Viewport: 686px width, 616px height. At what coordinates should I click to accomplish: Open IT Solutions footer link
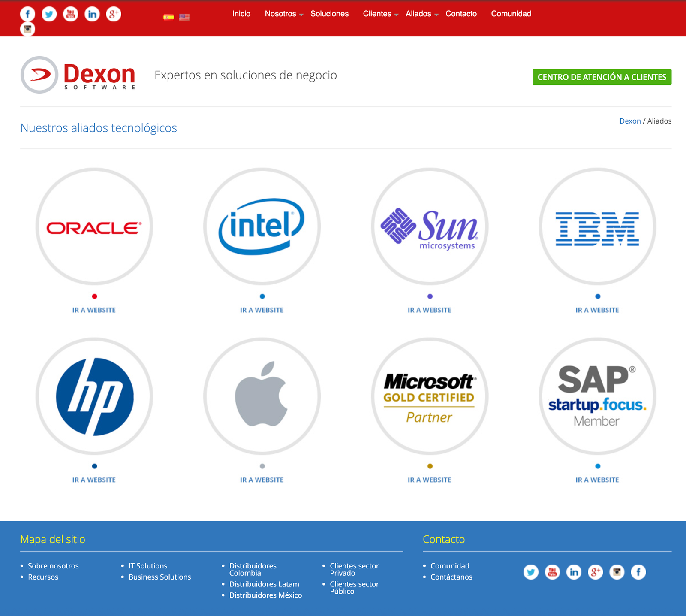(148, 566)
